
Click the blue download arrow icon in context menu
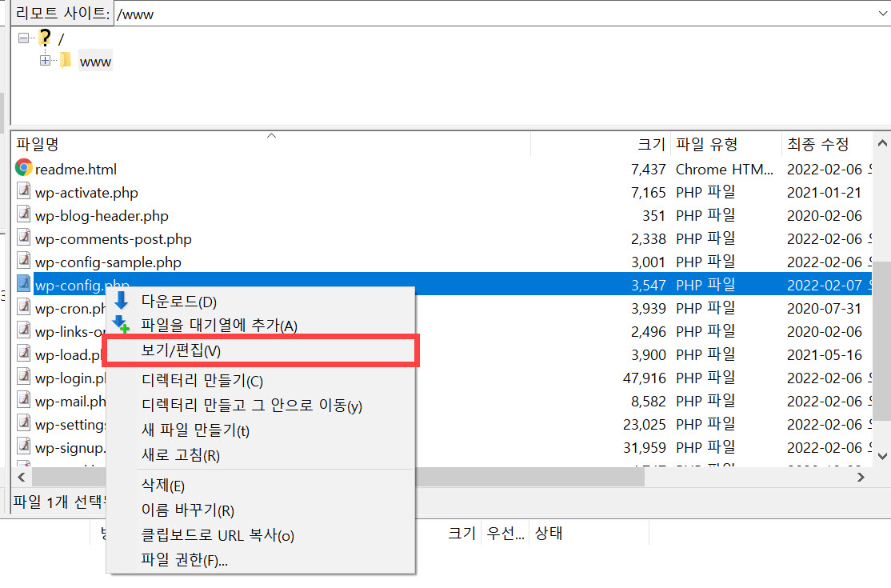point(121,300)
